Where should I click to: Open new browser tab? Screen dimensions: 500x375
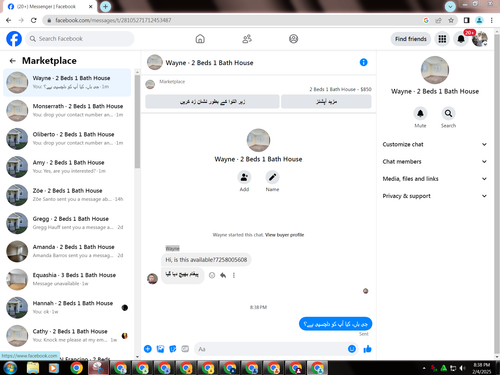point(105,6)
